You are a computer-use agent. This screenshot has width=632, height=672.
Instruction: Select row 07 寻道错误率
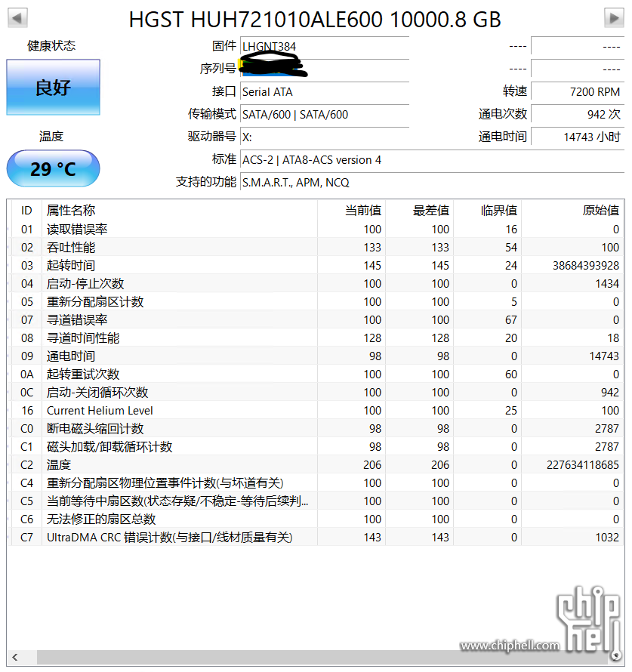tap(316, 319)
